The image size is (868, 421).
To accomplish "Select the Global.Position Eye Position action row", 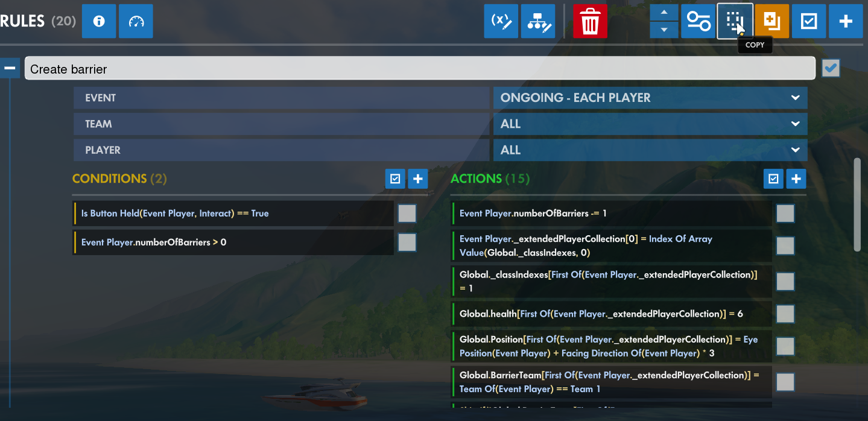I will [611, 346].
